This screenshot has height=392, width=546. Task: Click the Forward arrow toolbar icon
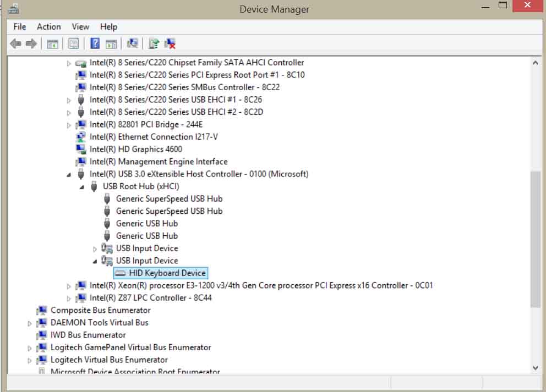click(31, 44)
